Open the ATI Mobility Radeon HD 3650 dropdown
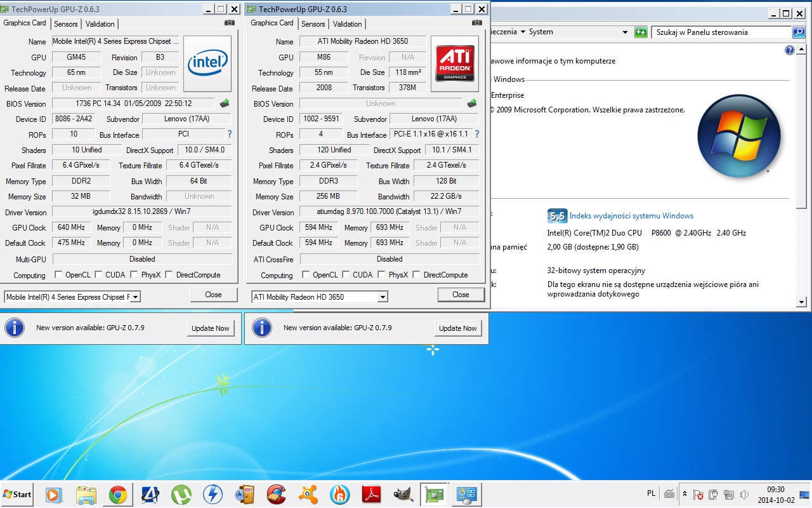Screen dimensions: 812x508 point(382,297)
